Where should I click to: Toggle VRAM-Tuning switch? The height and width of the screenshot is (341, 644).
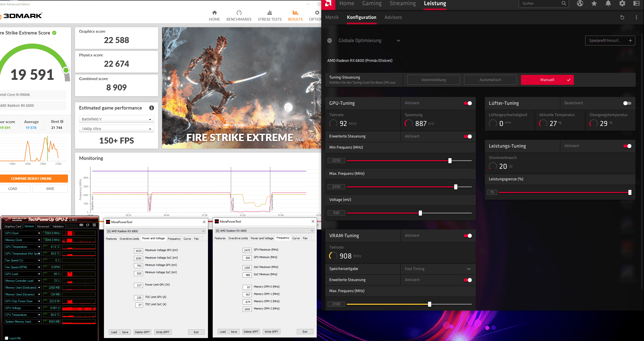[468, 236]
